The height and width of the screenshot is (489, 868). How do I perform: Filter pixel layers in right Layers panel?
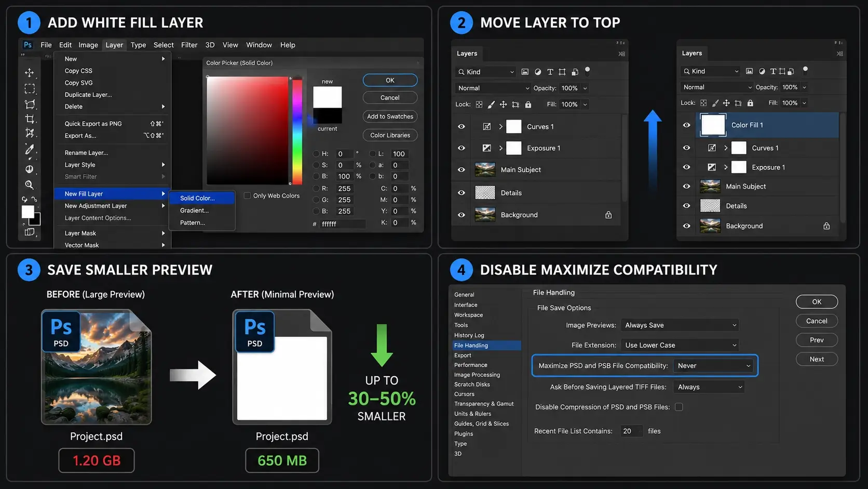[x=749, y=71]
